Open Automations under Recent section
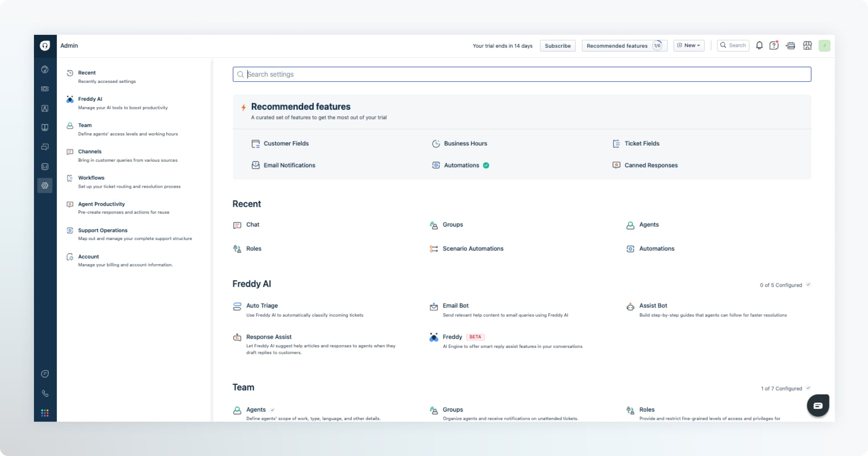 651,249
